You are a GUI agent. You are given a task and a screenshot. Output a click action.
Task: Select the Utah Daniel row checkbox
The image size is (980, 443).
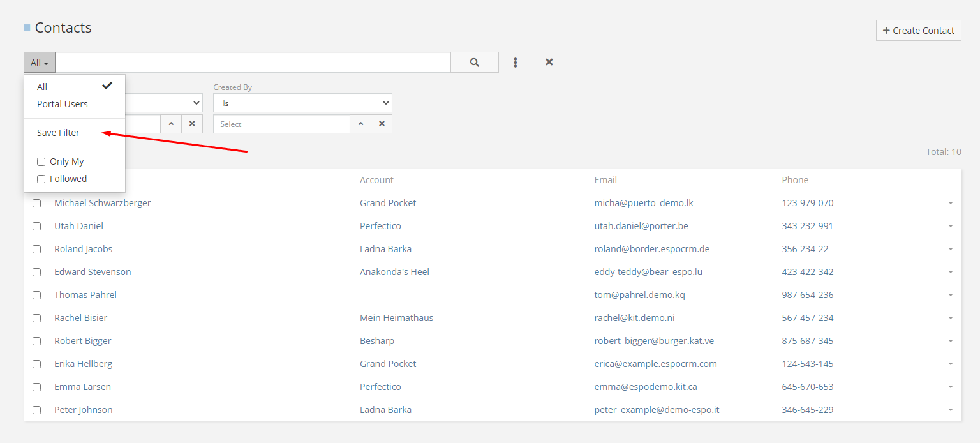pos(37,226)
